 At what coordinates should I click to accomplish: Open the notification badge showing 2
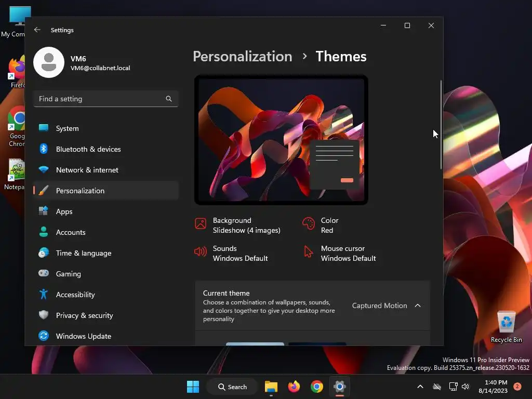517,387
